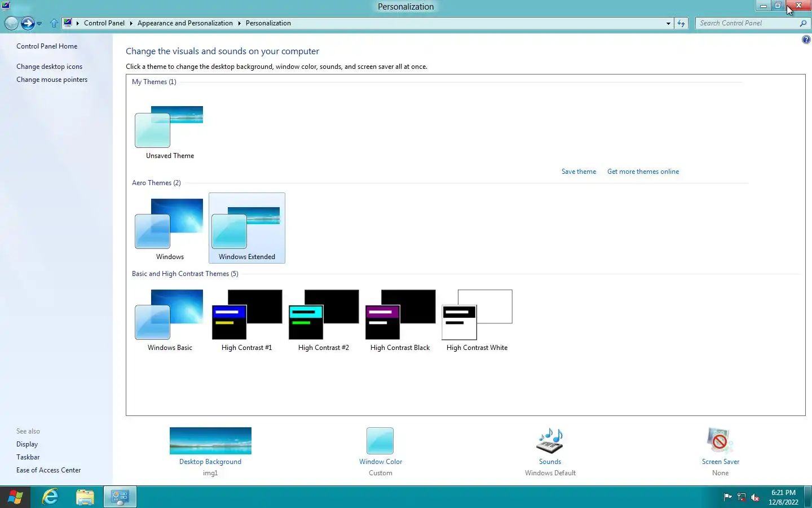
Task: Select the High Contrast White theme
Action: click(x=477, y=320)
